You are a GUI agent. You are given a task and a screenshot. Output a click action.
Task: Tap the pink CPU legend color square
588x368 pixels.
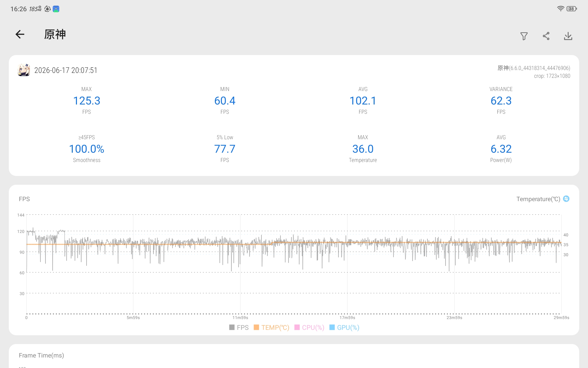297,327
